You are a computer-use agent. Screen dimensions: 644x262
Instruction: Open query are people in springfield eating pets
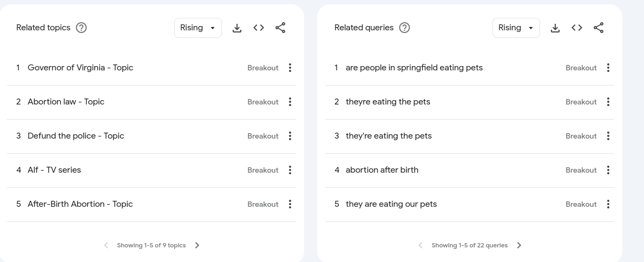click(x=415, y=68)
